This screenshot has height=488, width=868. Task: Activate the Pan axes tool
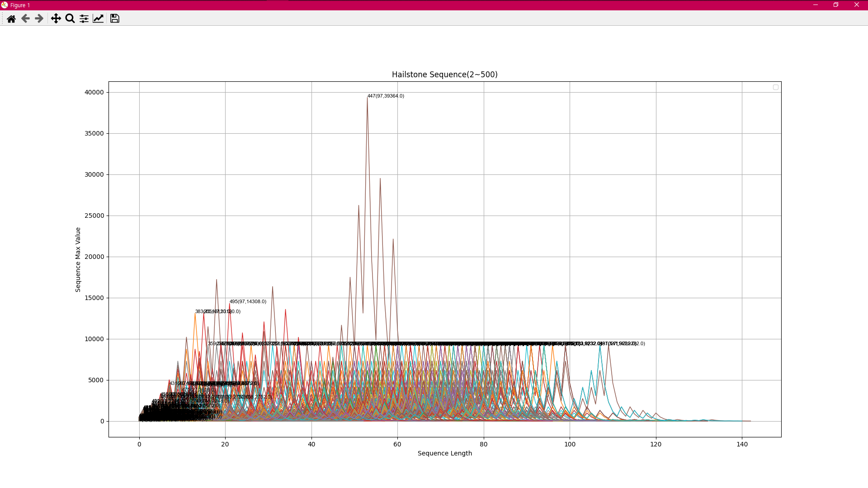(x=56, y=19)
